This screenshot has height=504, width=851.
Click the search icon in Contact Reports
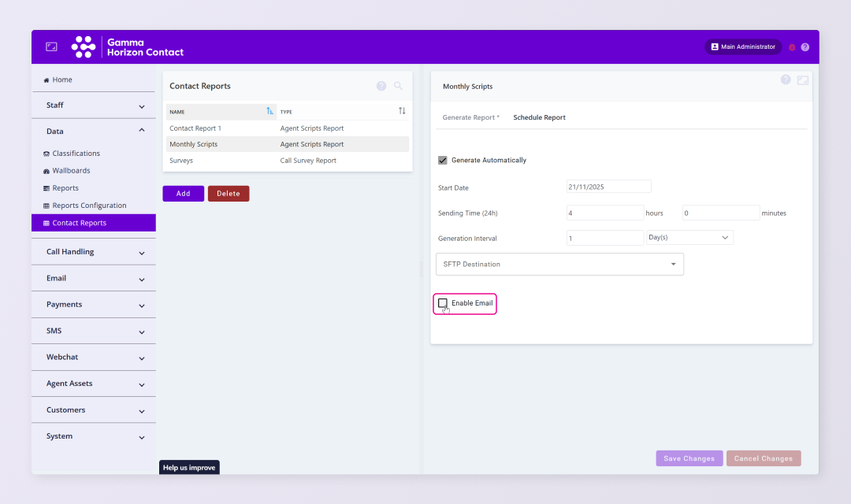click(x=398, y=86)
